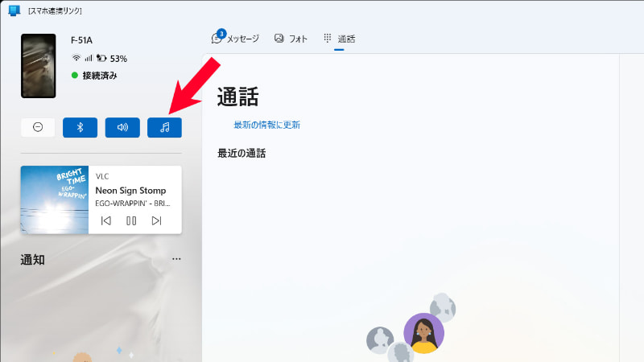Click the photo icon beside フォト
The image size is (644, 362).
pyautogui.click(x=279, y=38)
